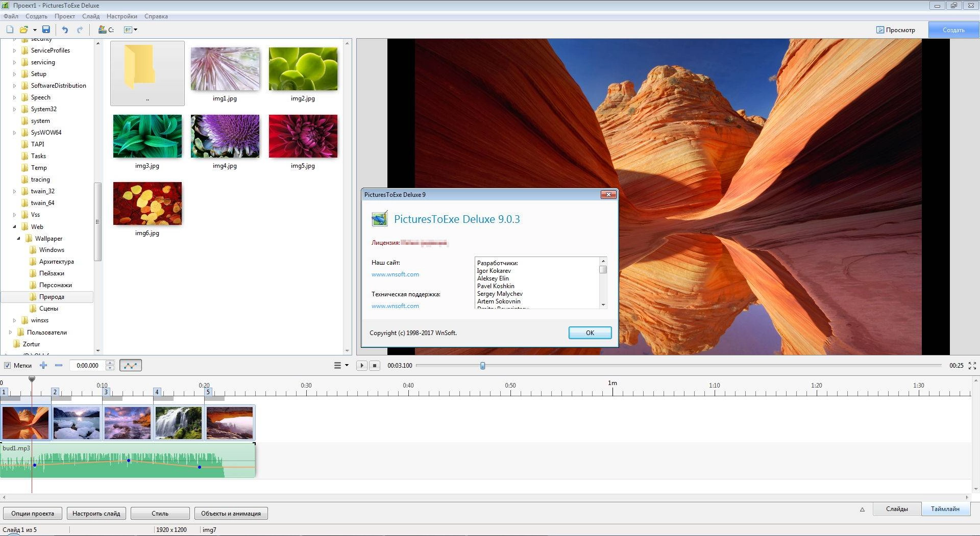The image size is (980, 536).
Task: Select the img1.jpg thumbnail
Action: coord(225,69)
